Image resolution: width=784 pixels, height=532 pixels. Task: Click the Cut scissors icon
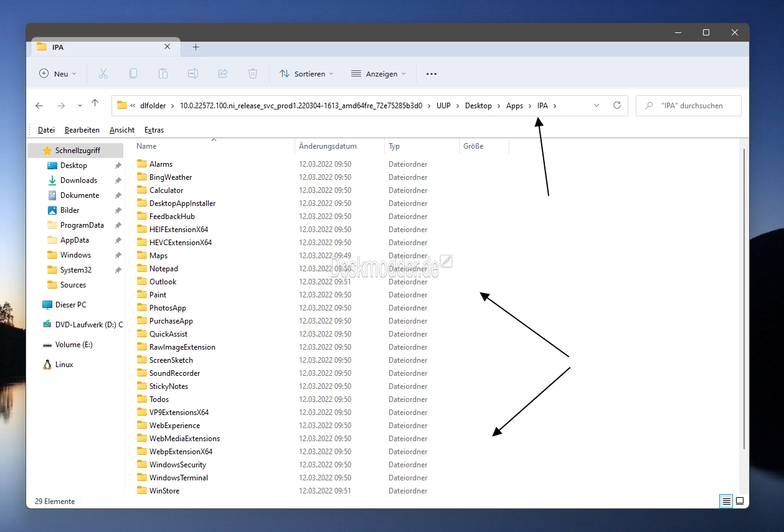(103, 73)
